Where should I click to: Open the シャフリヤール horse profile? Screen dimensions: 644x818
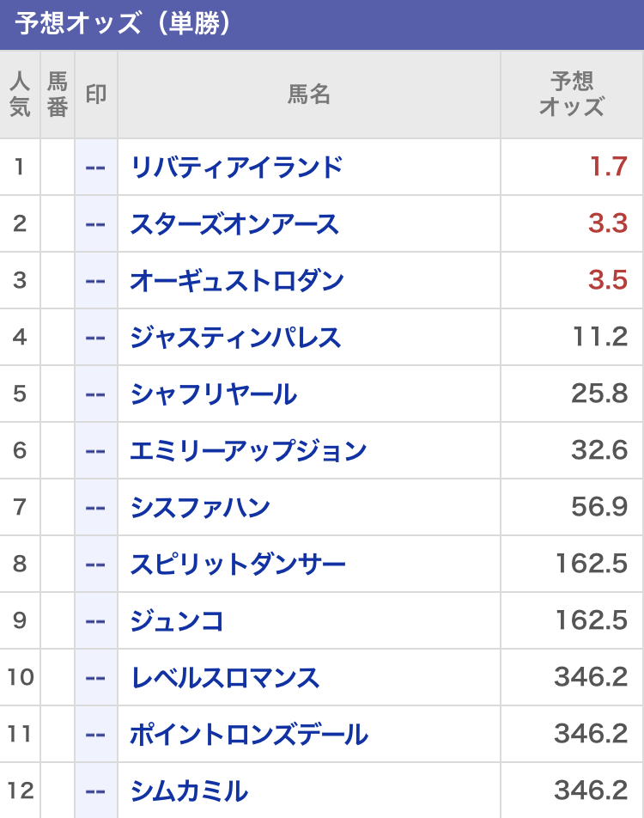click(x=213, y=394)
